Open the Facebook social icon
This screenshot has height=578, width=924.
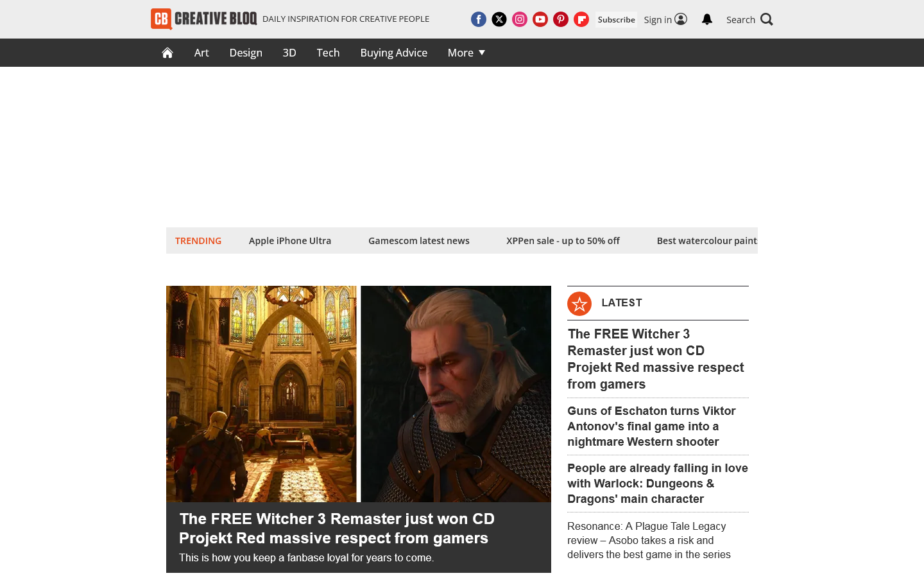[x=479, y=19]
